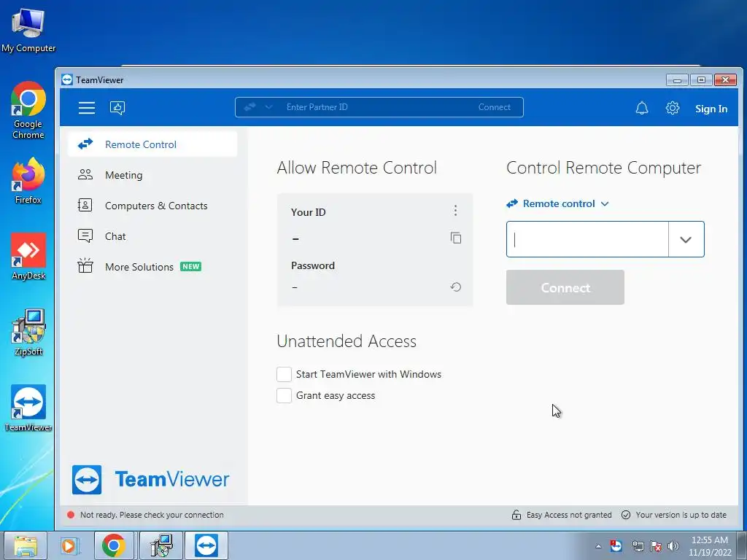Click the taskbar clock showing 12:55 AM
Image resolution: width=747 pixels, height=560 pixels.
pos(710,546)
